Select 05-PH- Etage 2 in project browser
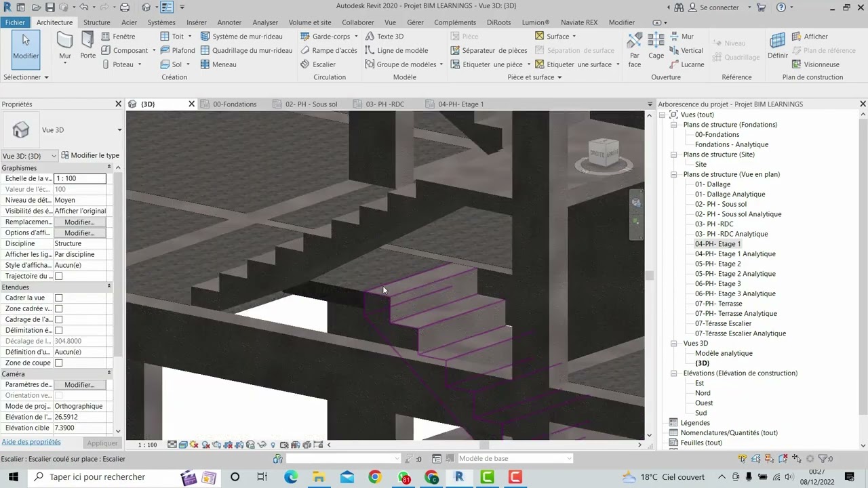The width and height of the screenshot is (868, 488). pyautogui.click(x=717, y=264)
